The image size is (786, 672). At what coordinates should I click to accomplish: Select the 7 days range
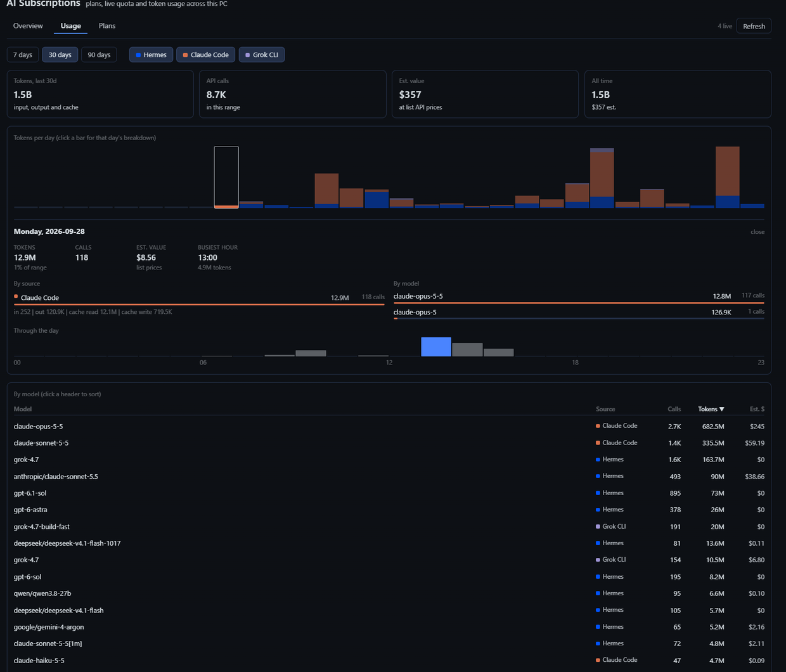click(x=23, y=55)
